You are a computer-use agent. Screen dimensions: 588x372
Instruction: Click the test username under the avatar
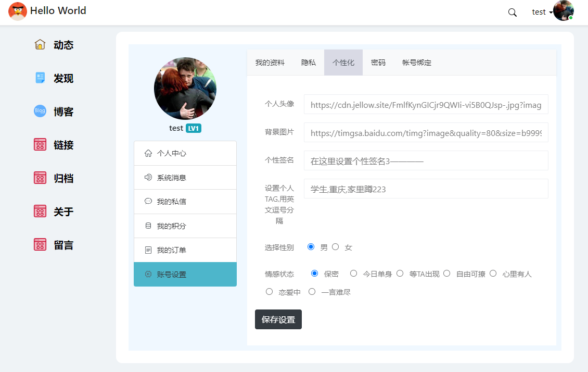pyautogui.click(x=176, y=128)
